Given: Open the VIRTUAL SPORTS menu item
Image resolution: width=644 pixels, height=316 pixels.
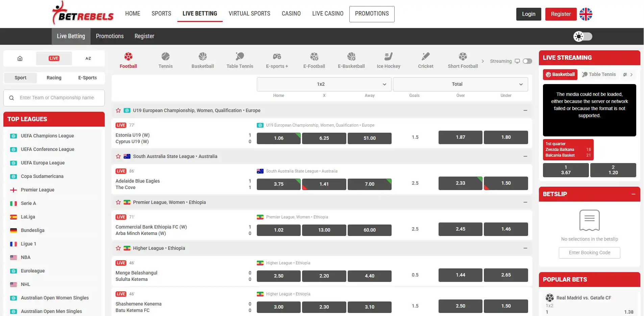Looking at the screenshot, I should coord(249,14).
